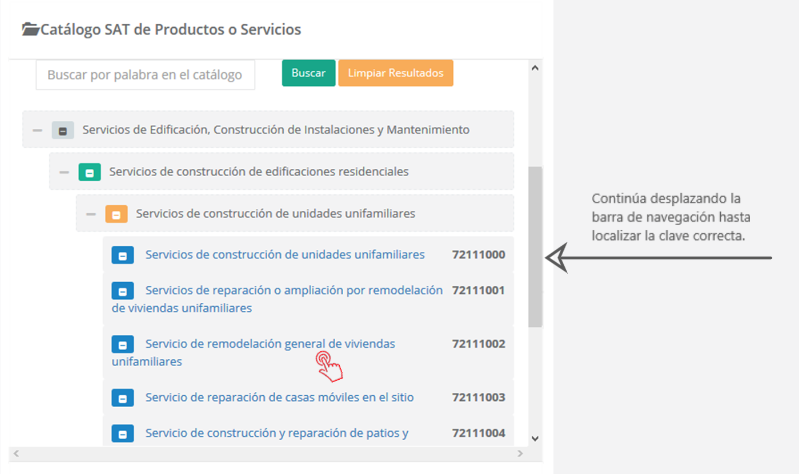Viewport: 799px width, 474px height.
Task: Click the blue icon beside code 72111001
Action: (x=122, y=291)
